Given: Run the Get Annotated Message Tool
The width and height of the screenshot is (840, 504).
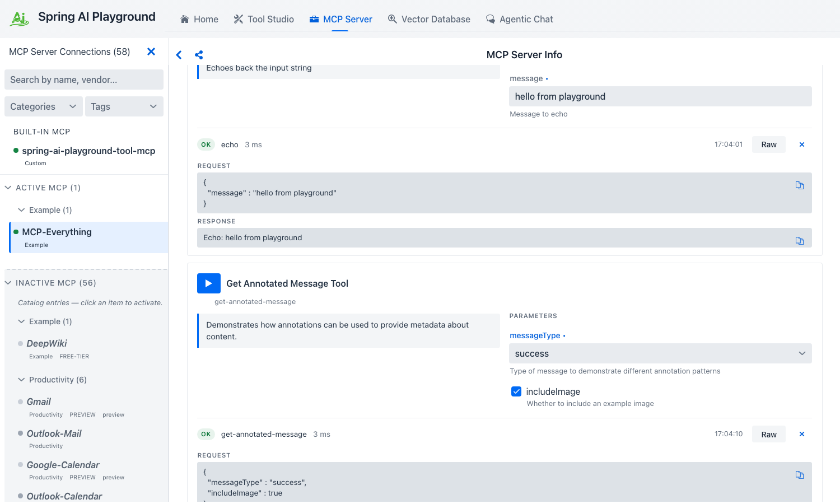Looking at the screenshot, I should [x=209, y=283].
